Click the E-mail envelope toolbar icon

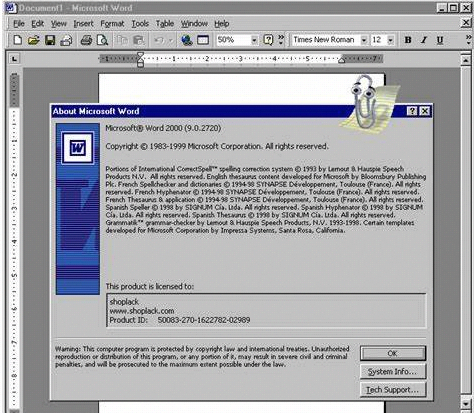[x=66, y=40]
